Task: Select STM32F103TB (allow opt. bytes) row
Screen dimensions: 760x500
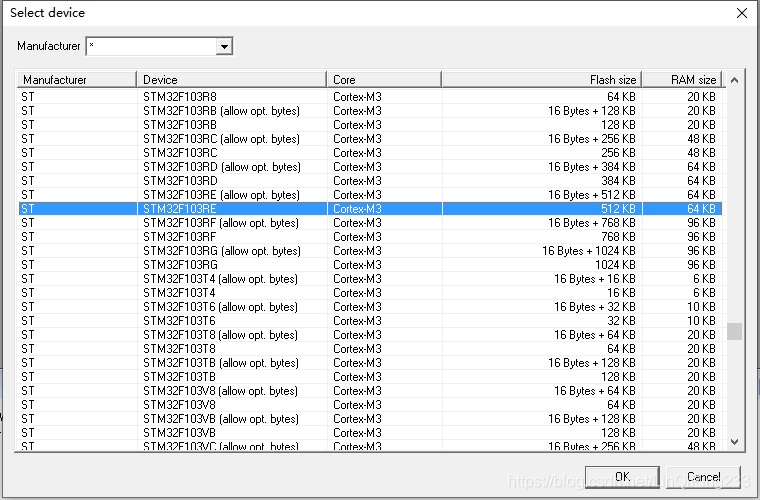Action: (370, 363)
